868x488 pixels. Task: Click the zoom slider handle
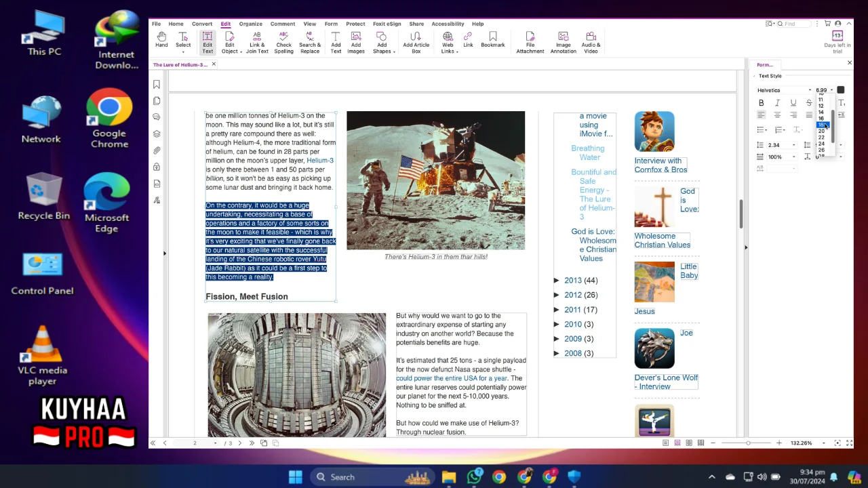click(x=748, y=443)
